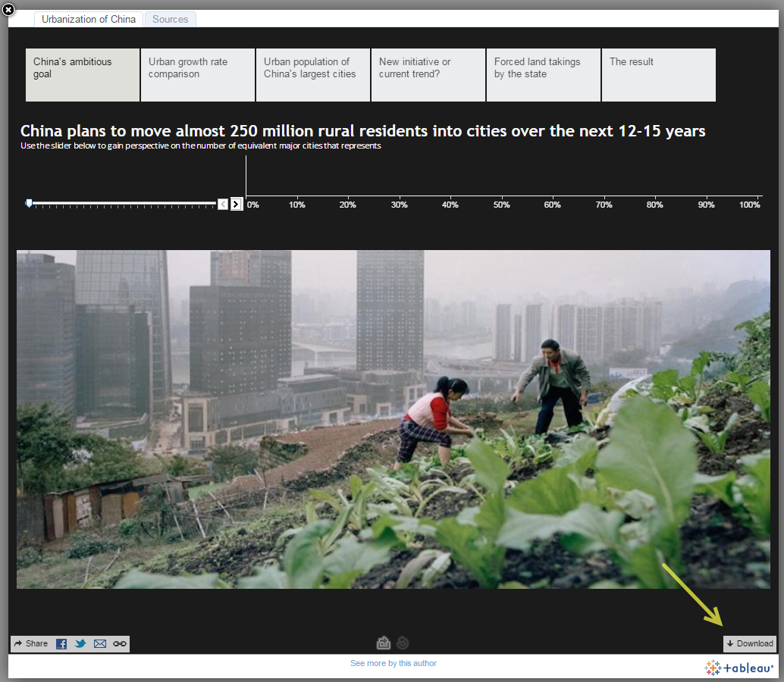Screen dimensions: 784x682
Task: Show The result story point
Action: [x=658, y=75]
